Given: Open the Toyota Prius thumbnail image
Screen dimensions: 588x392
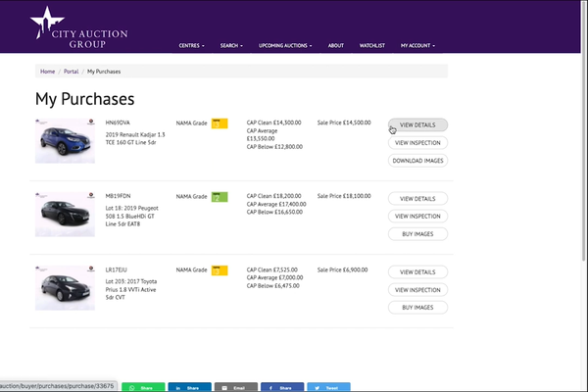Looking at the screenshot, I should click(x=65, y=287).
